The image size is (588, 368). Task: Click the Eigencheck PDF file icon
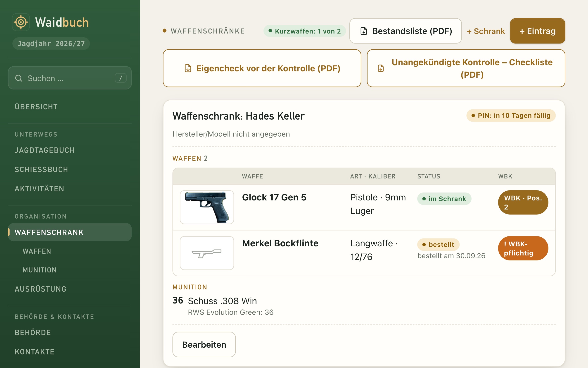[x=188, y=68]
